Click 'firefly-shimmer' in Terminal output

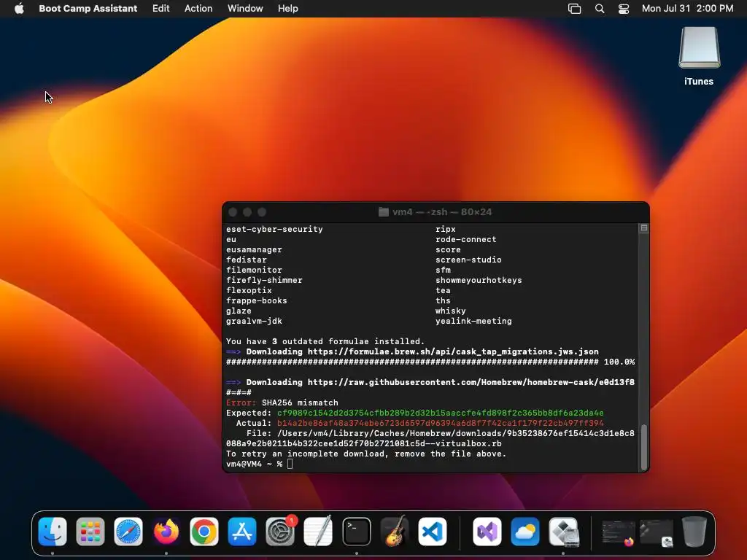tap(264, 280)
